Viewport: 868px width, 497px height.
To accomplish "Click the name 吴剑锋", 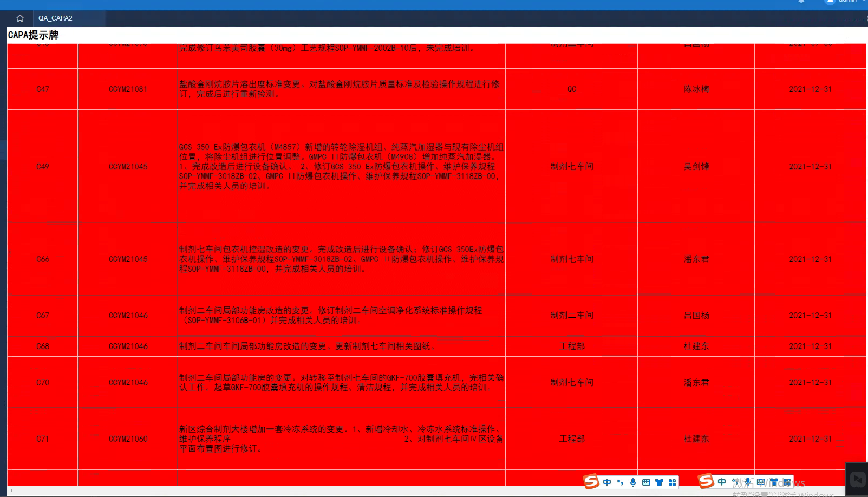I will tap(696, 167).
